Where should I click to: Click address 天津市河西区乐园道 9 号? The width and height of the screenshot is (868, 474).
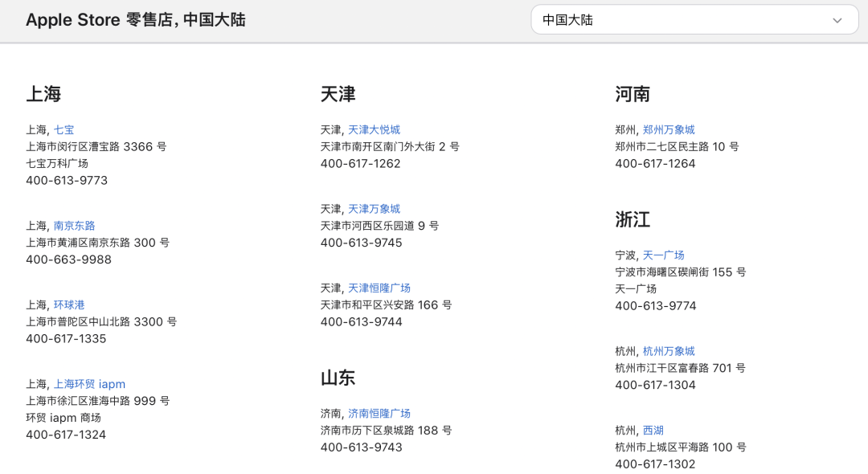(379, 226)
